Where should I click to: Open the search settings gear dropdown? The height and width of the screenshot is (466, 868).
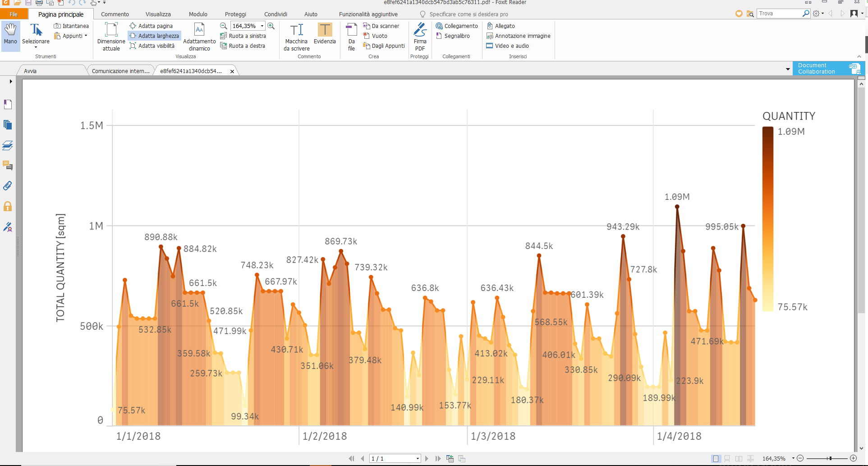[818, 14]
